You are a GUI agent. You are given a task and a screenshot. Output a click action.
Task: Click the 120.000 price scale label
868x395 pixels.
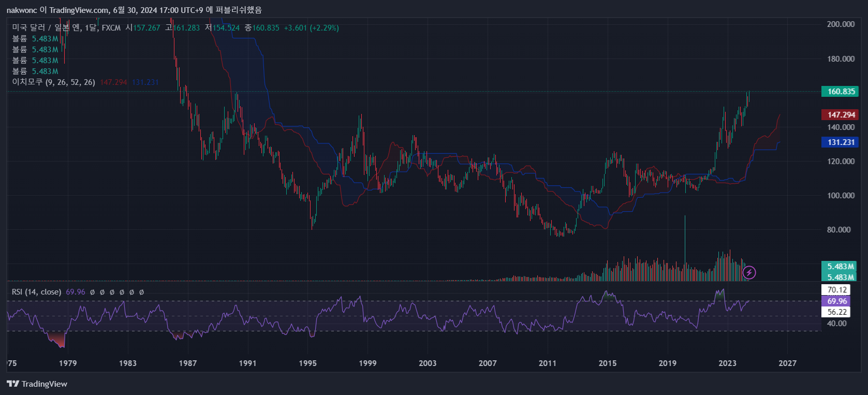coord(841,161)
